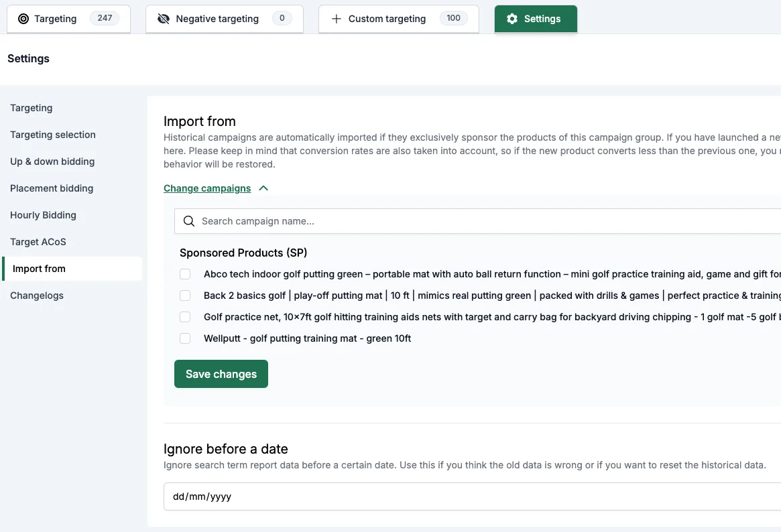The image size is (781, 532).
Task: Go to Hourly Bidding settings section
Action: pyautogui.click(x=43, y=215)
